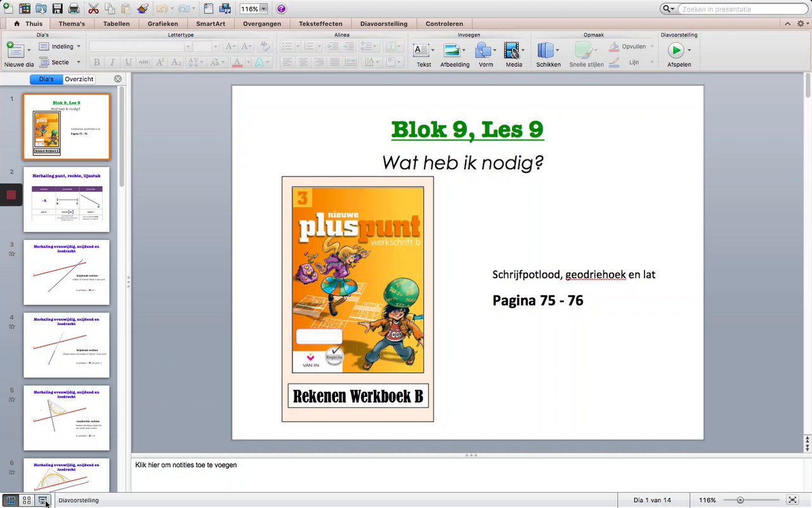Open the Media Browser icon
Viewport: 812px width, 508px height.
[x=225, y=9]
